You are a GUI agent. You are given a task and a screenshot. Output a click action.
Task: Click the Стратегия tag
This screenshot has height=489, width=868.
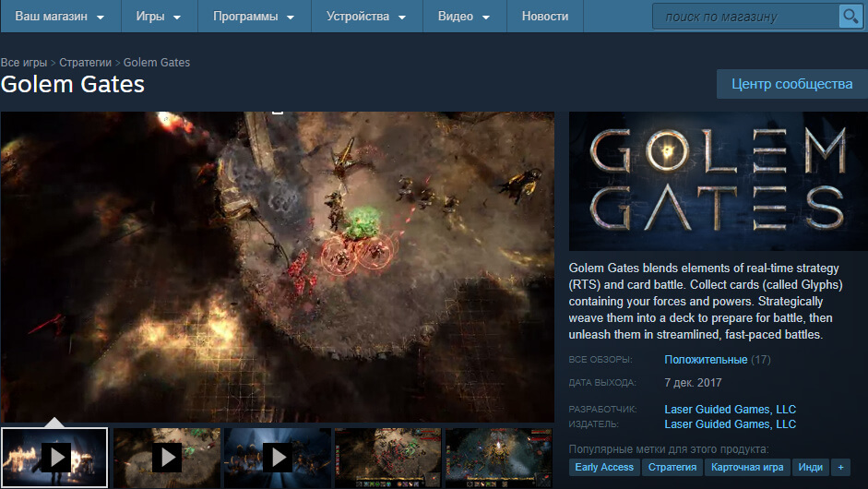coord(672,467)
